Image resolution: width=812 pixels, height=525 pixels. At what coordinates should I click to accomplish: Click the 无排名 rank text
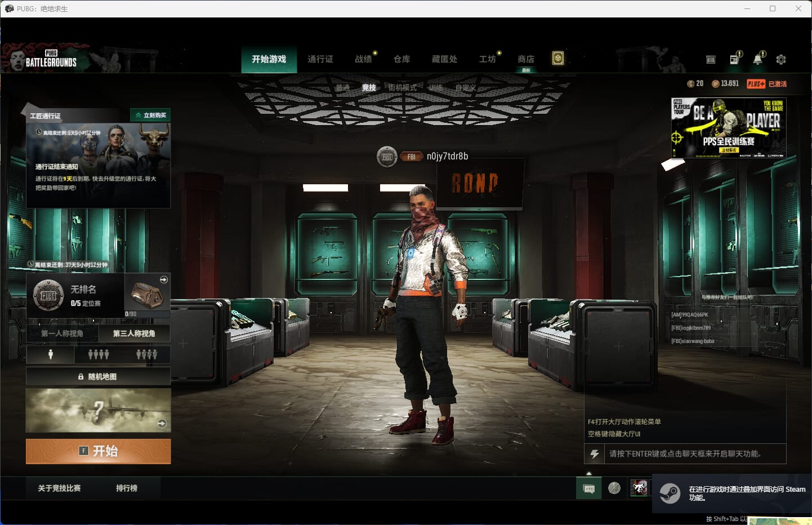click(x=83, y=289)
